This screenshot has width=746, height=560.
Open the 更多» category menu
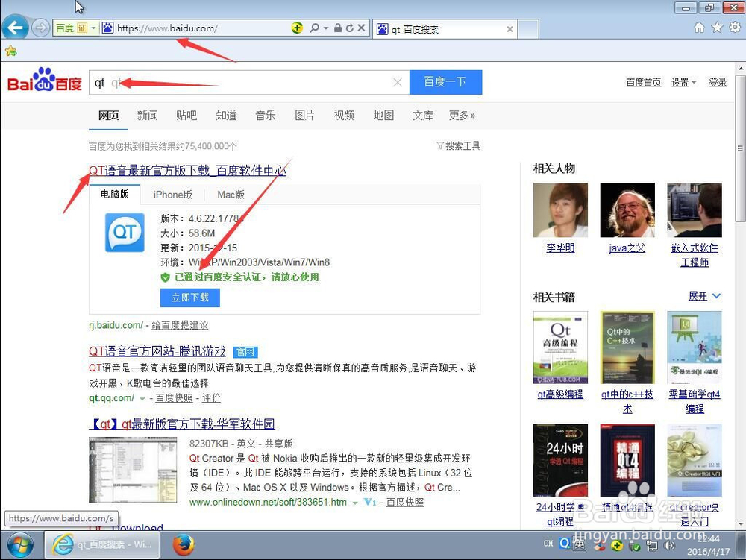click(462, 115)
